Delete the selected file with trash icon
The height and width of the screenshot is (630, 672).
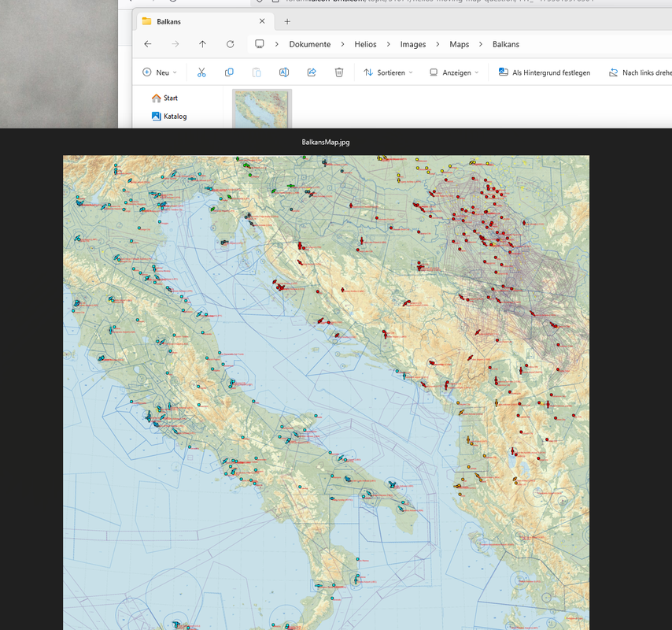(339, 72)
